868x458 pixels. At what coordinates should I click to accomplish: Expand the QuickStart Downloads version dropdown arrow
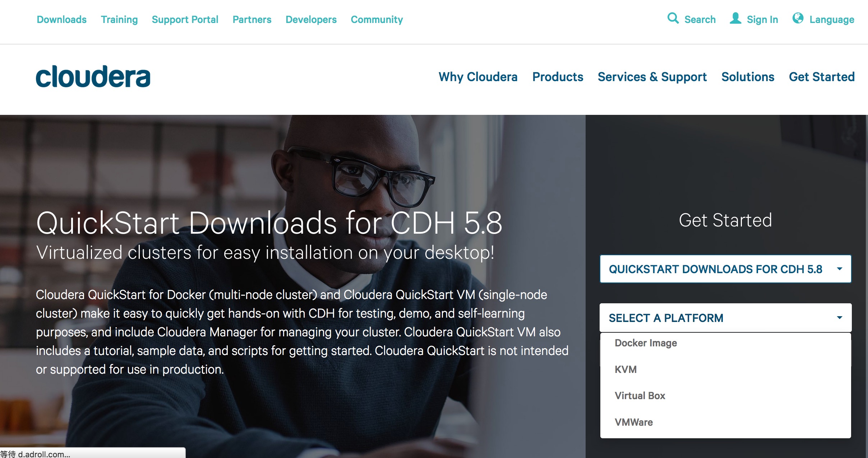point(840,269)
